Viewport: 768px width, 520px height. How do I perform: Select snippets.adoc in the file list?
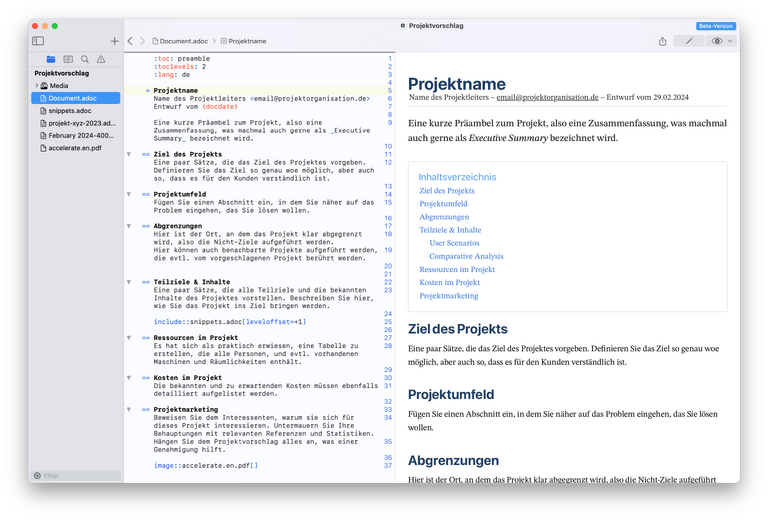(x=69, y=111)
